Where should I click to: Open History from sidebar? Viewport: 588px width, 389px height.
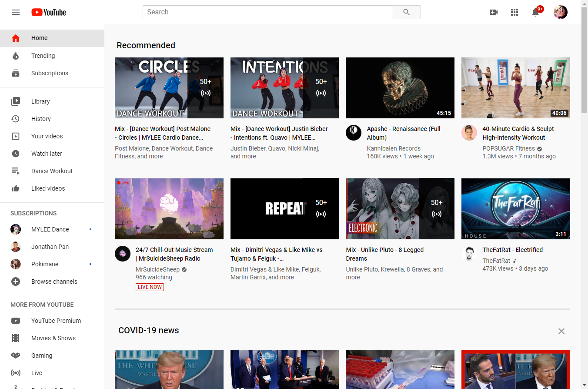click(x=41, y=119)
